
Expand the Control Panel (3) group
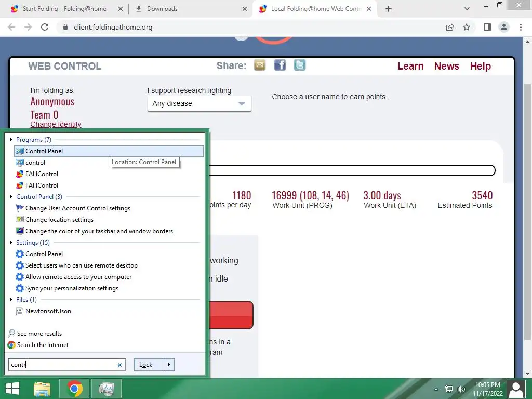pyautogui.click(x=11, y=197)
